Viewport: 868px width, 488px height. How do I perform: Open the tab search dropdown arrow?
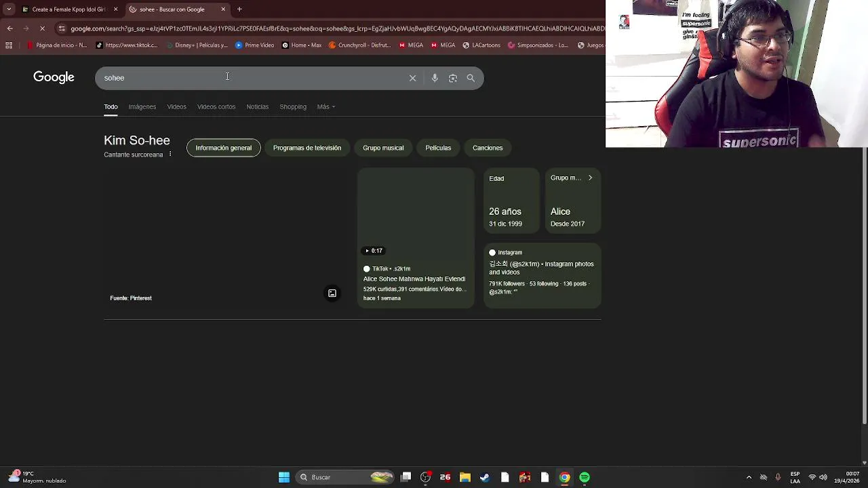click(x=9, y=9)
